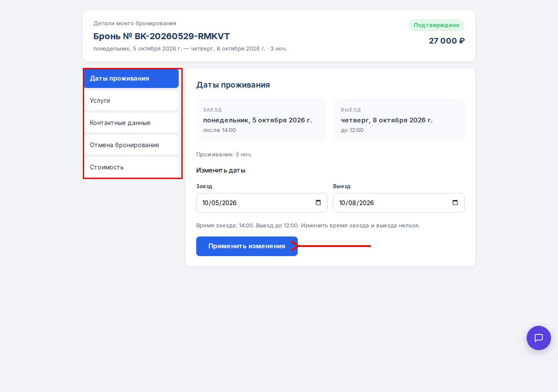Open the chat support bubble icon
The image size is (558, 392).
click(x=539, y=338)
